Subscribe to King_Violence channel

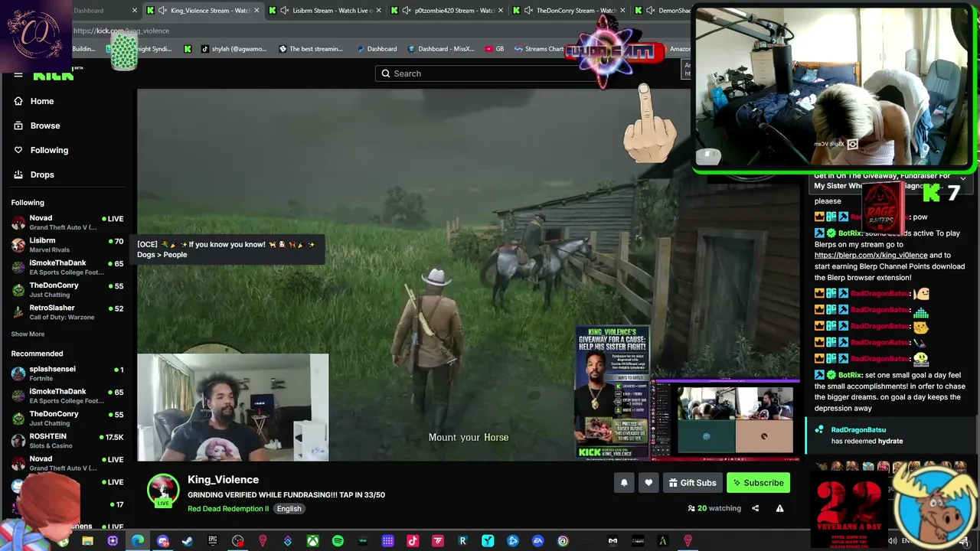point(758,483)
